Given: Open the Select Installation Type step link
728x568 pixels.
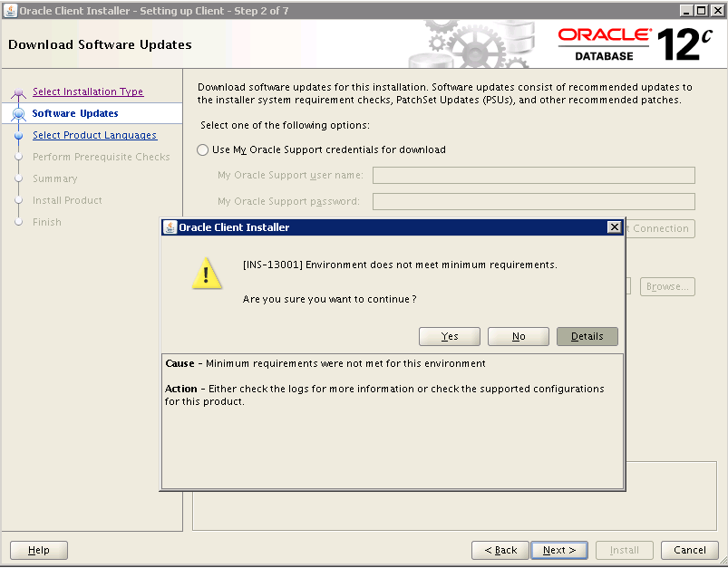Looking at the screenshot, I should click(x=88, y=91).
